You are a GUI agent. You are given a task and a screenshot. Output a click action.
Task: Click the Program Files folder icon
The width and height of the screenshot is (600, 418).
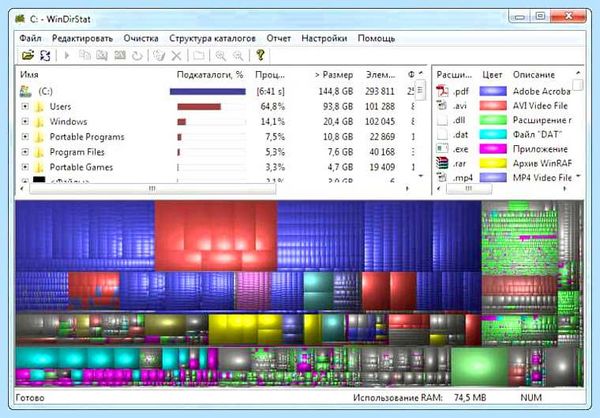click(x=39, y=152)
